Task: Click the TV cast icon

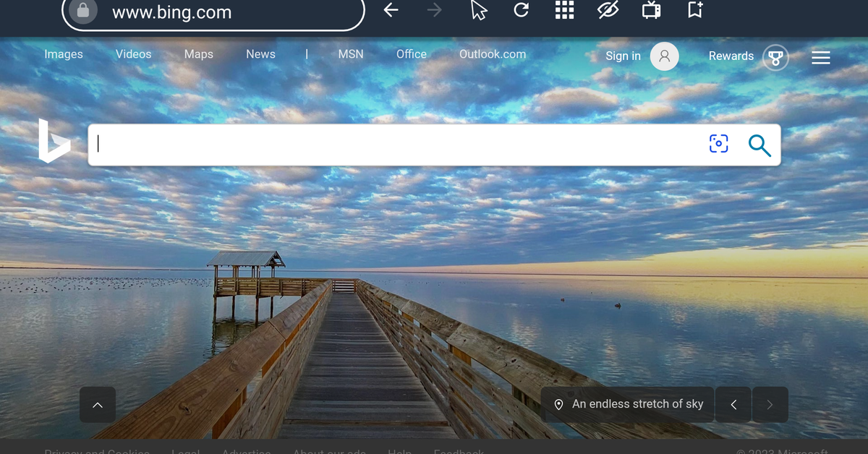Action: coord(651,10)
